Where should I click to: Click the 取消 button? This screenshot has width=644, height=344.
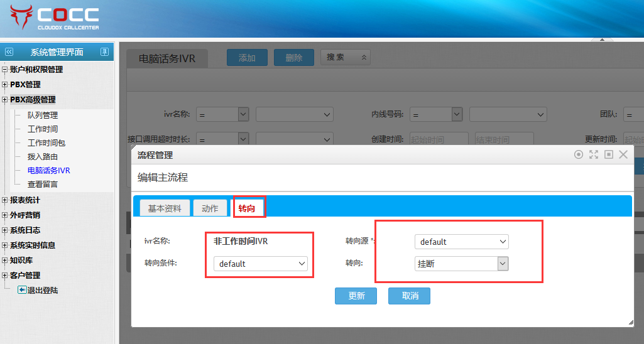[410, 296]
